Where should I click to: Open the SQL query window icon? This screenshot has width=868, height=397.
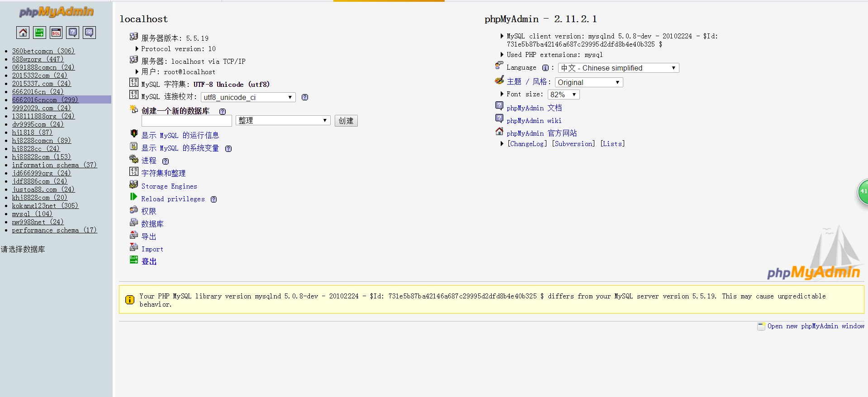(56, 33)
